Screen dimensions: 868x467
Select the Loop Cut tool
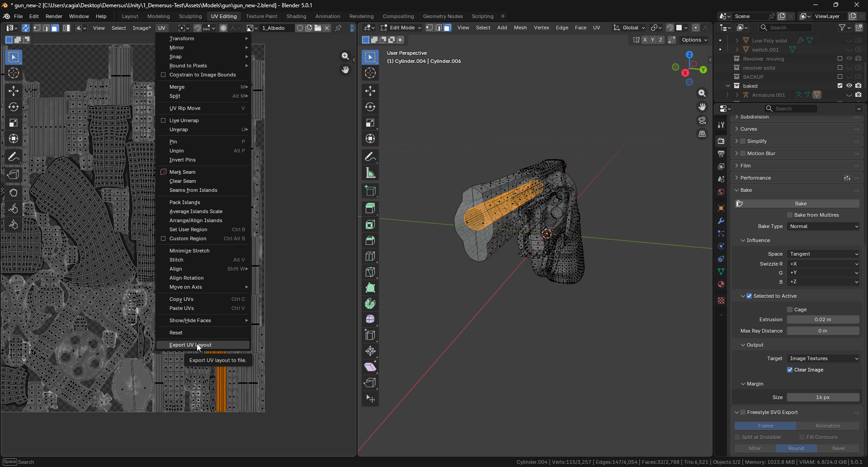[x=370, y=256]
